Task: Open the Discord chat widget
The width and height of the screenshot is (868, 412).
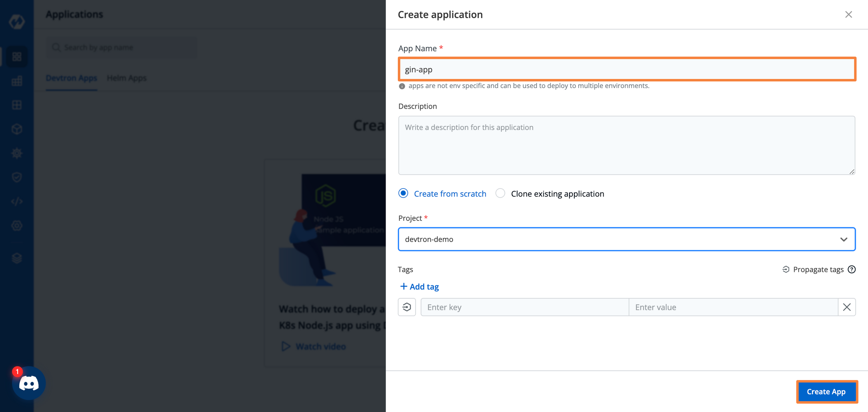Action: coord(29,383)
